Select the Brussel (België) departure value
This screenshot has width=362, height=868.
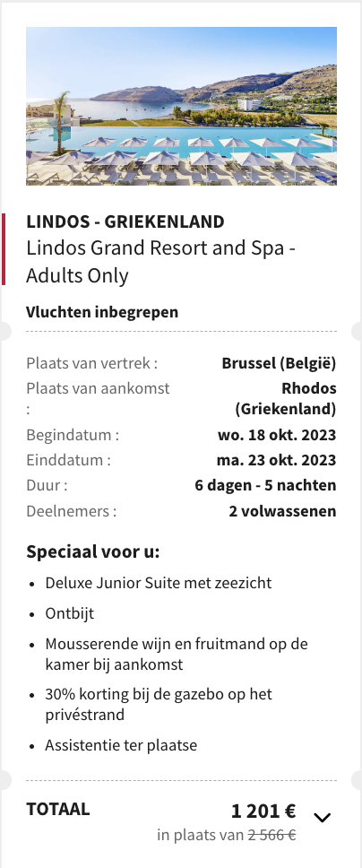tap(279, 363)
